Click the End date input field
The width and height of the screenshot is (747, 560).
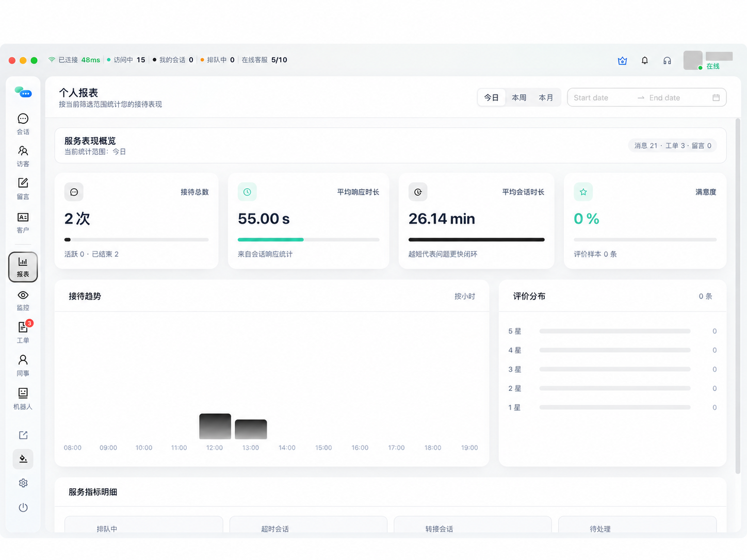point(677,97)
